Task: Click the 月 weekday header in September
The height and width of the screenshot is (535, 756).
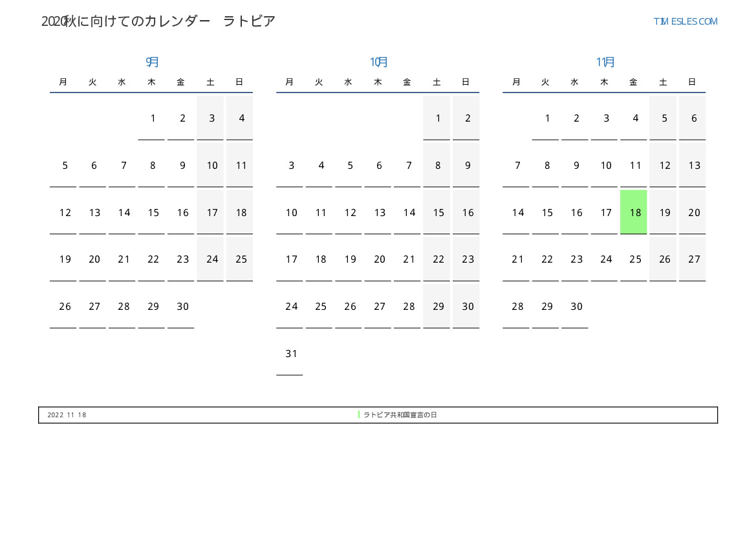Action: coord(63,82)
